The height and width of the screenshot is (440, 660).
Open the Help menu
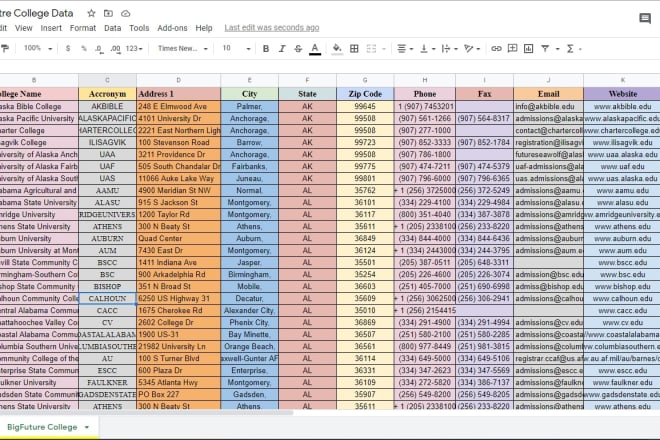click(204, 28)
